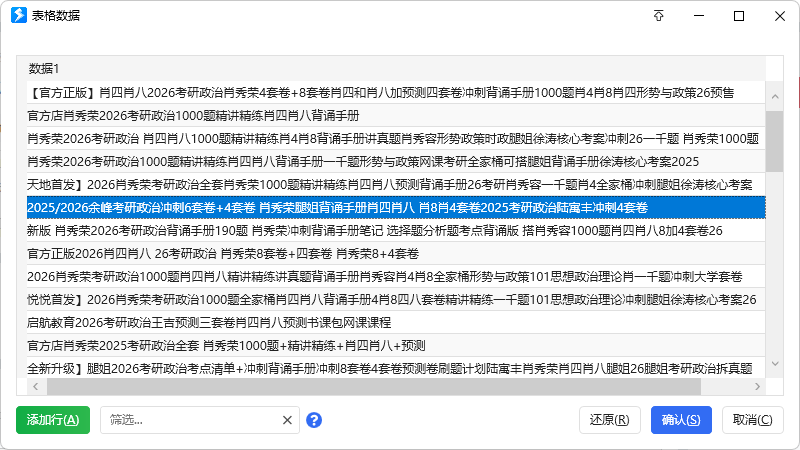This screenshot has height=450, width=800.
Task: Select row starting 【官方正版】肖四肖八2026考研政治
Action: coord(396,92)
